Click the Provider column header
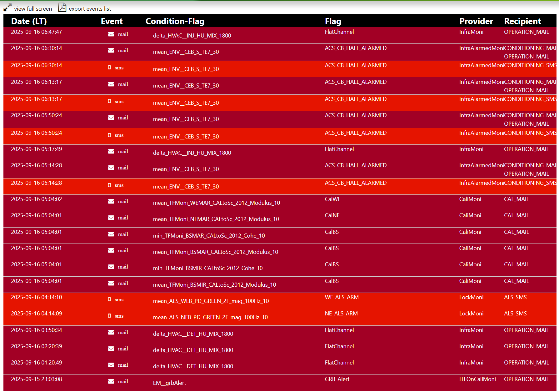This screenshot has height=392, width=559. click(476, 21)
